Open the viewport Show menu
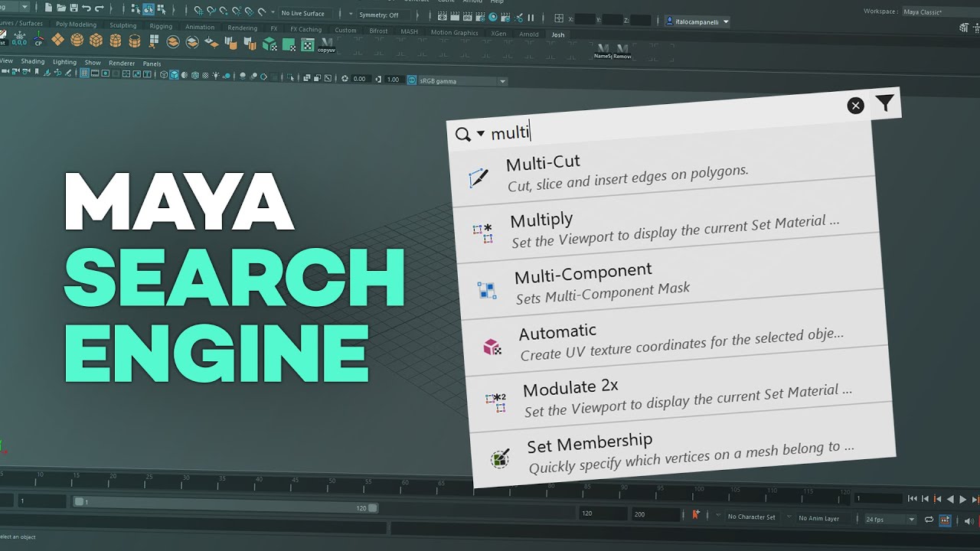Screen dimensions: 980x551 click(x=93, y=62)
